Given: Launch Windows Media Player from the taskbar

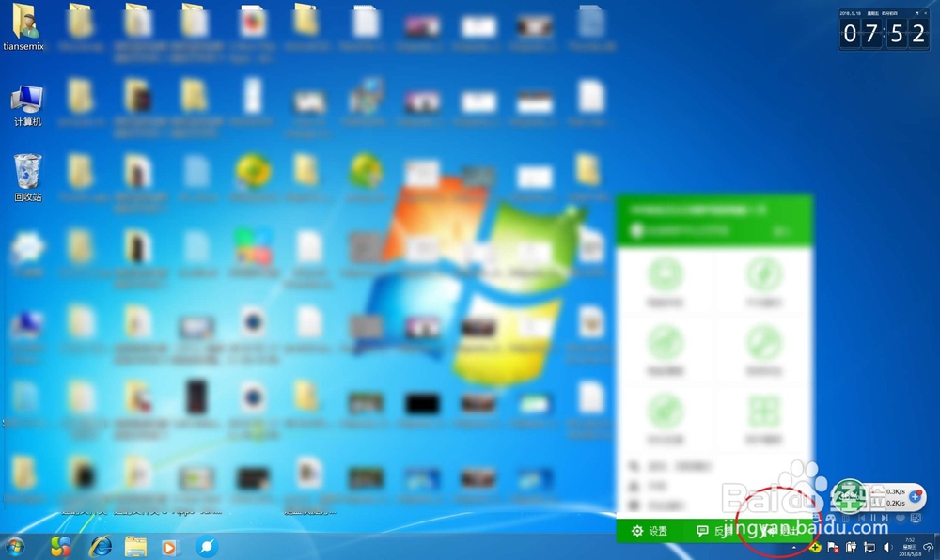Looking at the screenshot, I should (170, 547).
